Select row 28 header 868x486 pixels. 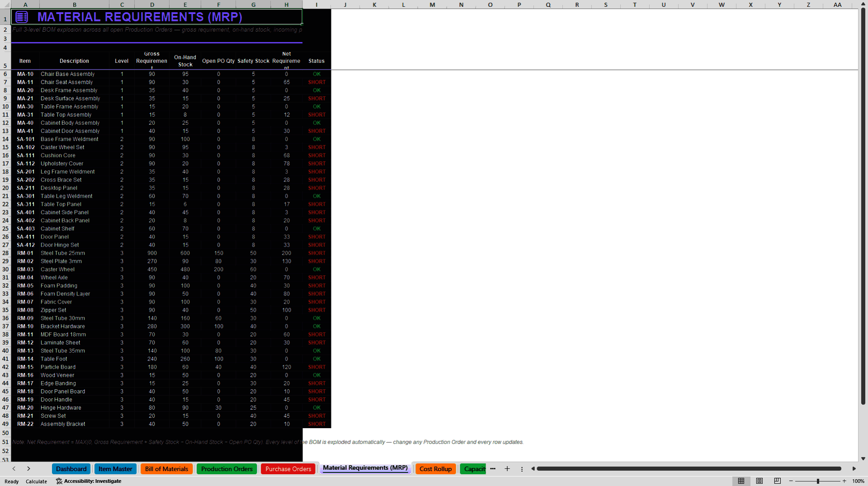click(x=5, y=253)
